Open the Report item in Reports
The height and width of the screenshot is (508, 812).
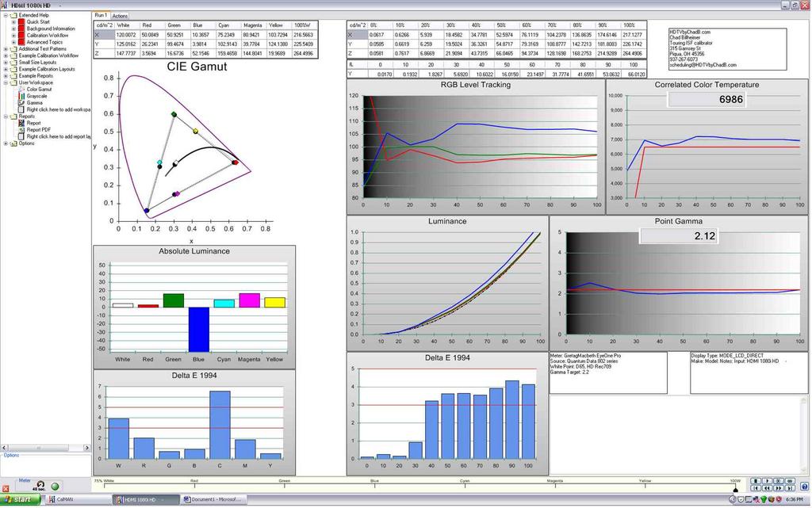click(x=33, y=123)
